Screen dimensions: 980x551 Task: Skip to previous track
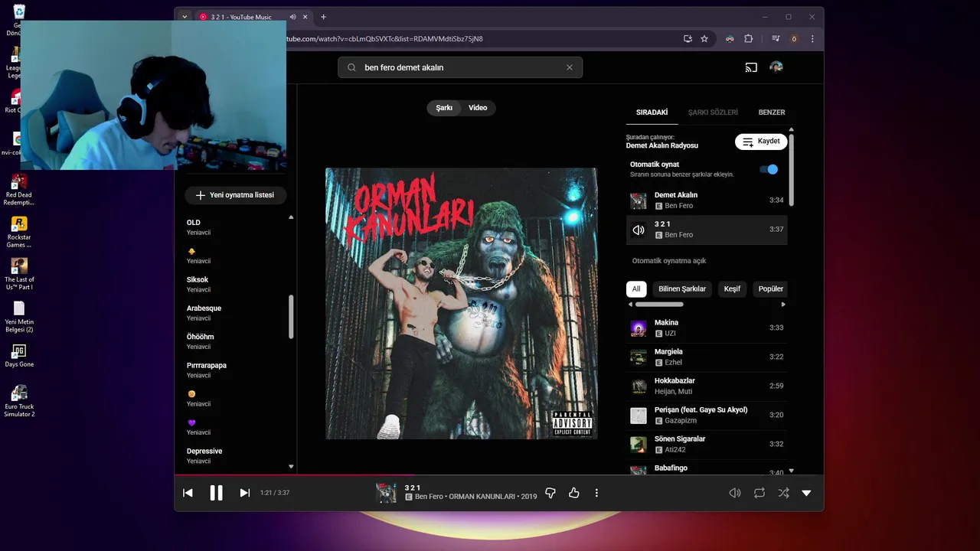(x=188, y=493)
